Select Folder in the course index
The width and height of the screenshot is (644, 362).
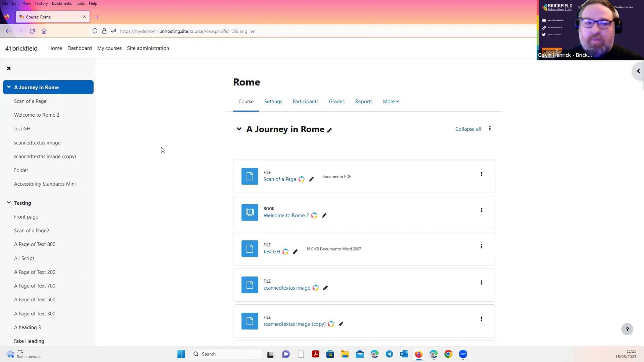pyautogui.click(x=21, y=170)
